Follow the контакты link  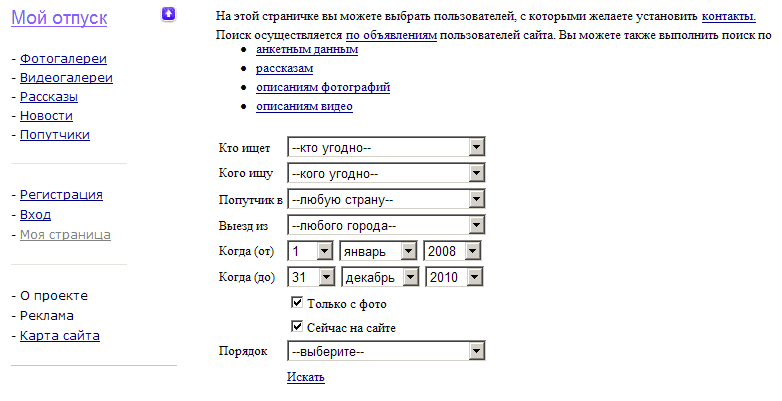pyautogui.click(x=729, y=16)
